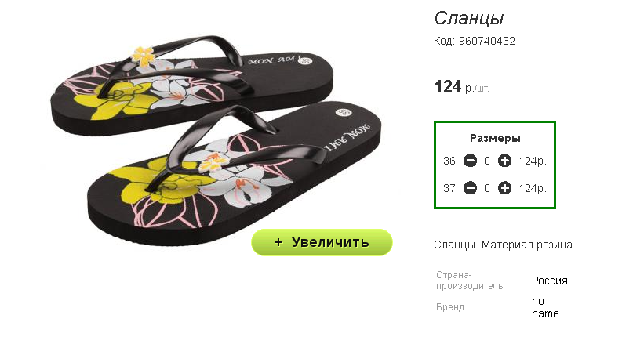Screen dimensions: 644x337
Task: Increase quantity for size 37
Action: point(504,188)
